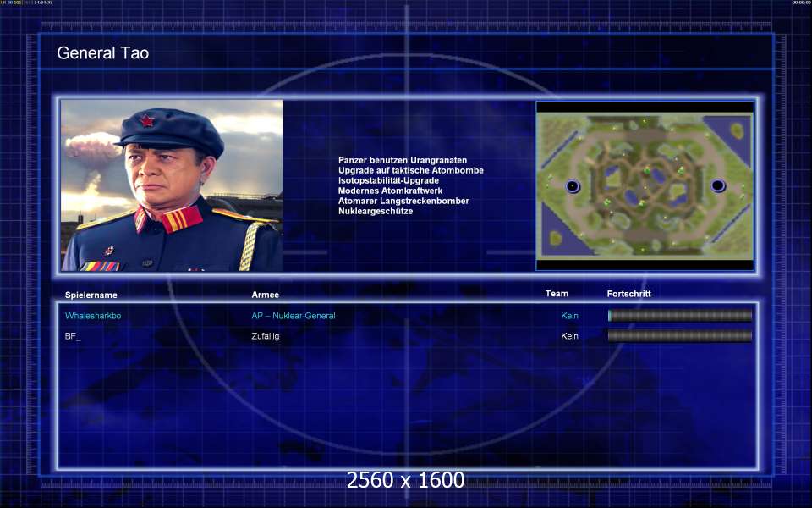Screen dimensions: 812x508
Task: Click General Tao's portrait image
Action: point(172,185)
